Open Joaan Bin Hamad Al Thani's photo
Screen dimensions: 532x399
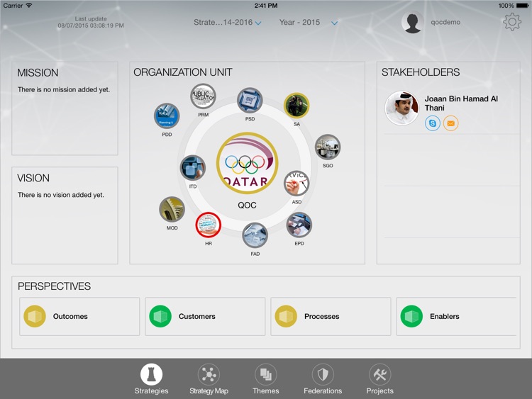click(x=401, y=108)
